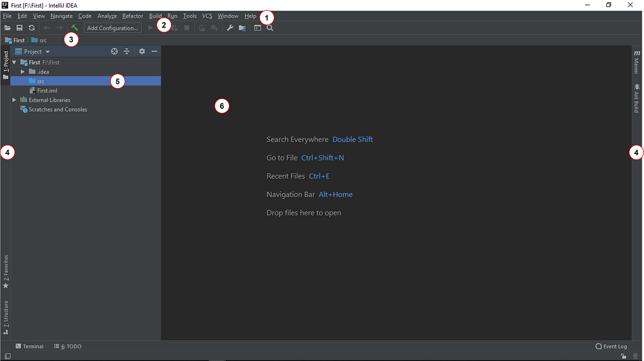Click the Run play triangle icon
The height and width of the screenshot is (361, 644).
(x=151, y=28)
